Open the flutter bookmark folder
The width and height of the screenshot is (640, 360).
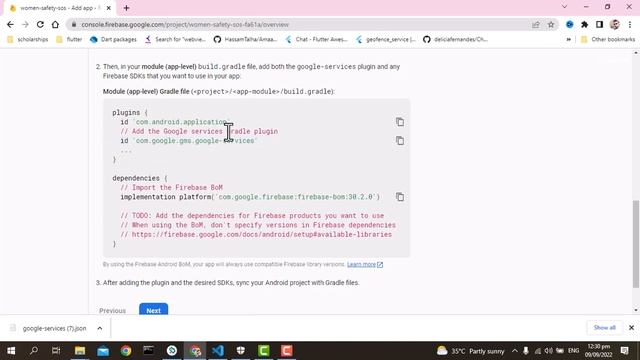click(x=69, y=39)
